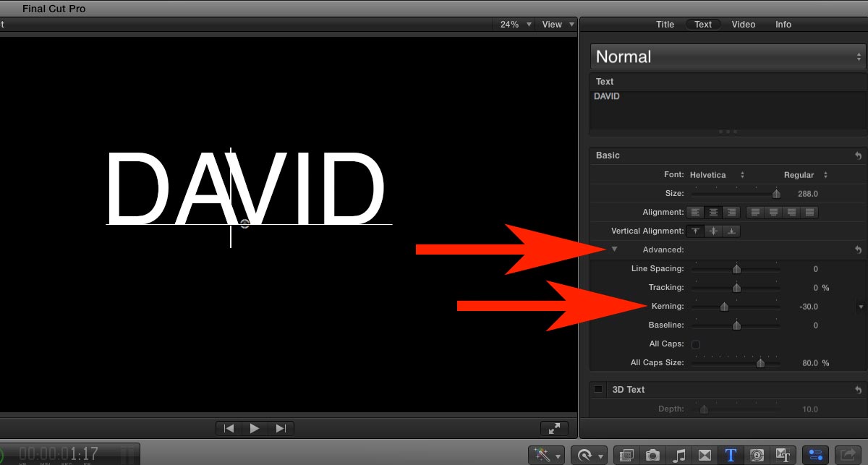Choose full justify alignment
The image size is (868, 465).
coord(809,213)
